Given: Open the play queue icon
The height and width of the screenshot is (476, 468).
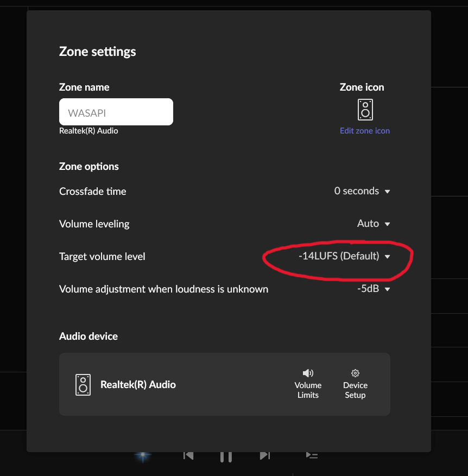Looking at the screenshot, I should tap(312, 455).
